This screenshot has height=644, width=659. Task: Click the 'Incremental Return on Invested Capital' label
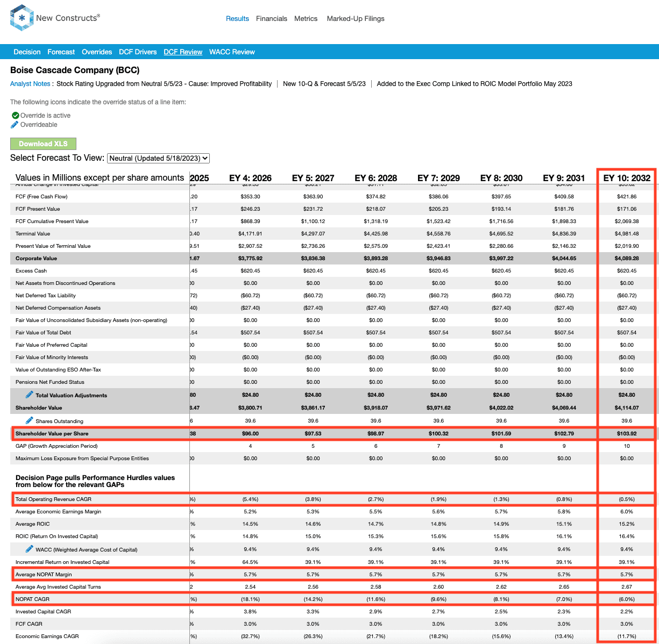(x=62, y=562)
